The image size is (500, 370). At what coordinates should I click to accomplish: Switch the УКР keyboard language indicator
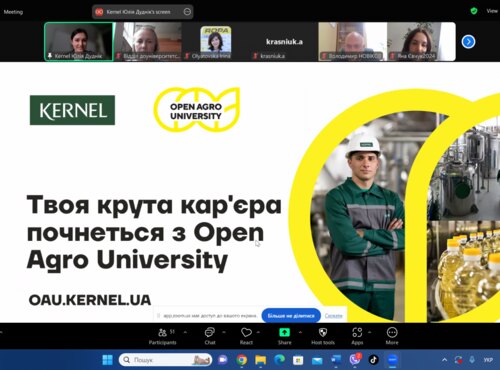tap(488, 360)
